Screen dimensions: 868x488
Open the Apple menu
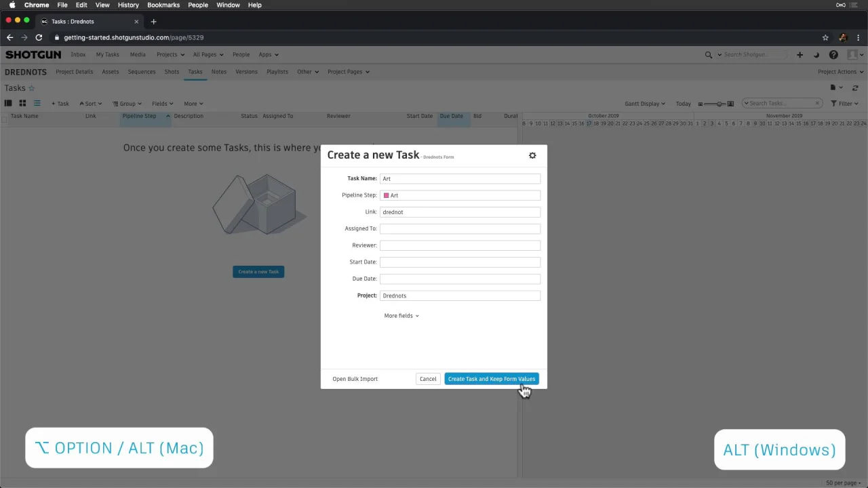pyautogui.click(x=12, y=5)
